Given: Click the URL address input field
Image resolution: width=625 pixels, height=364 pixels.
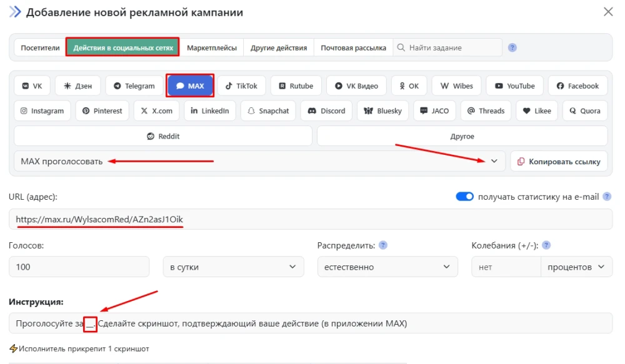Looking at the screenshot, I should pyautogui.click(x=312, y=219).
